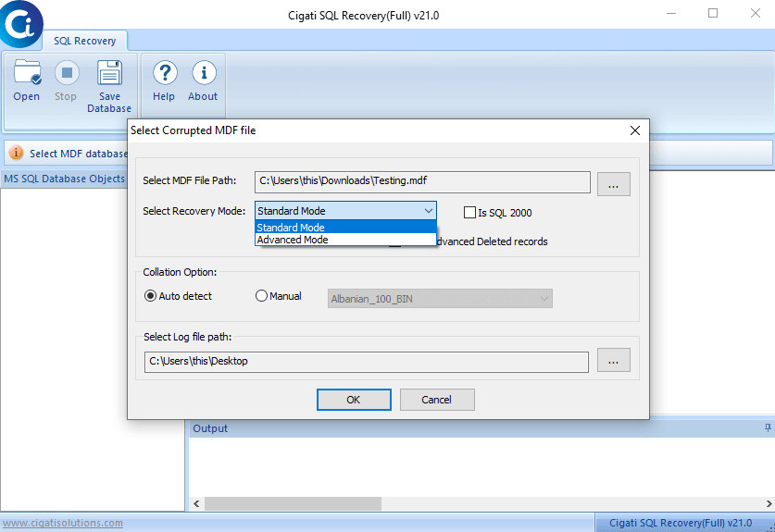Click the Output panel title
Screen dimensions: 775x532
pyautogui.click(x=210, y=428)
